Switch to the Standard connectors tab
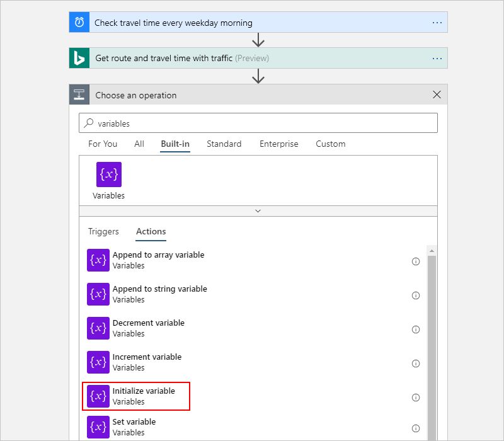Screen dimensions: 504x441 (x=224, y=144)
